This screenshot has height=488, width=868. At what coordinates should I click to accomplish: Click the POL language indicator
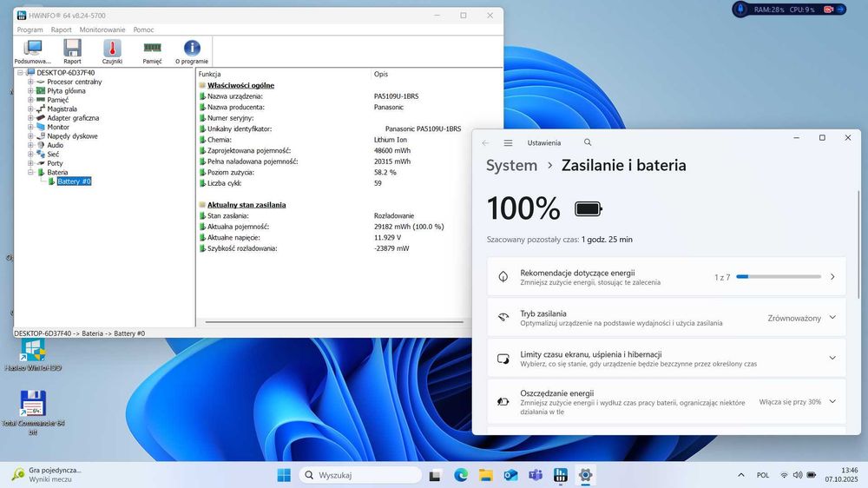[763, 475]
